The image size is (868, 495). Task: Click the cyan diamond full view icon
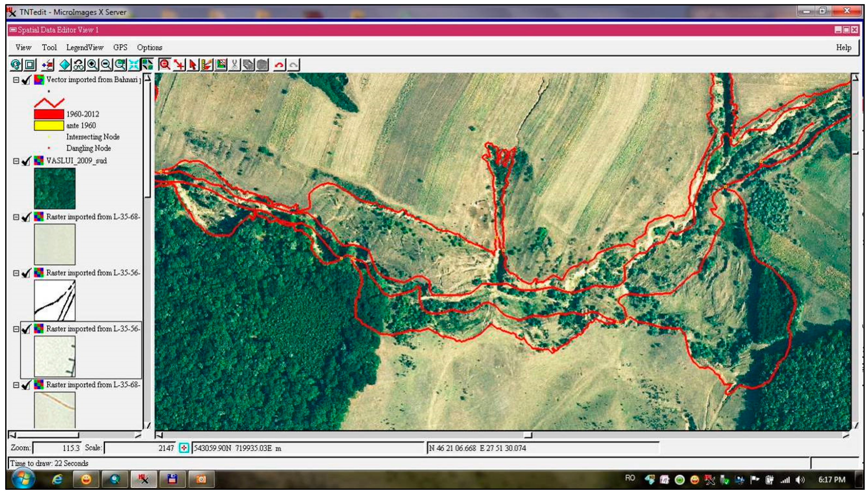click(x=65, y=65)
